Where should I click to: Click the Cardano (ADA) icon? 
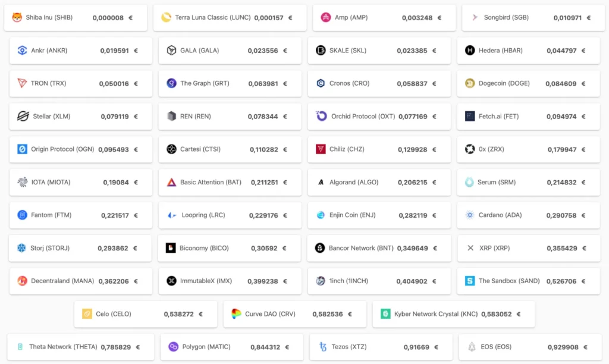[x=470, y=215]
